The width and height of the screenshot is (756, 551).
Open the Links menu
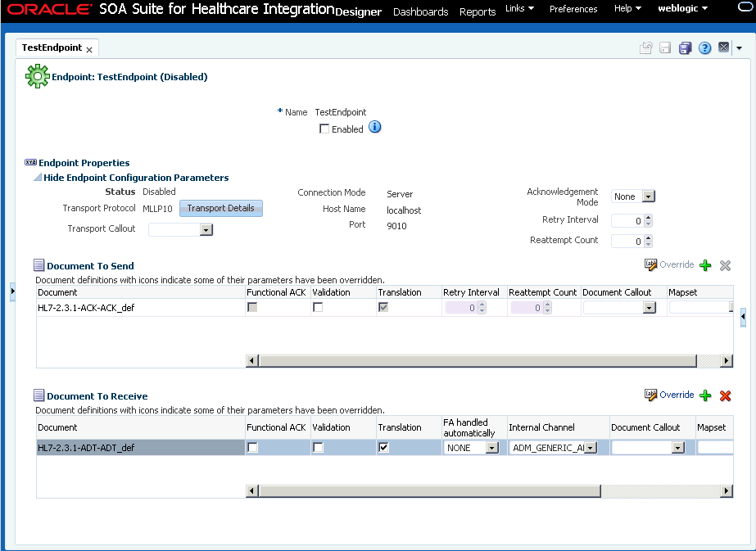tap(520, 8)
